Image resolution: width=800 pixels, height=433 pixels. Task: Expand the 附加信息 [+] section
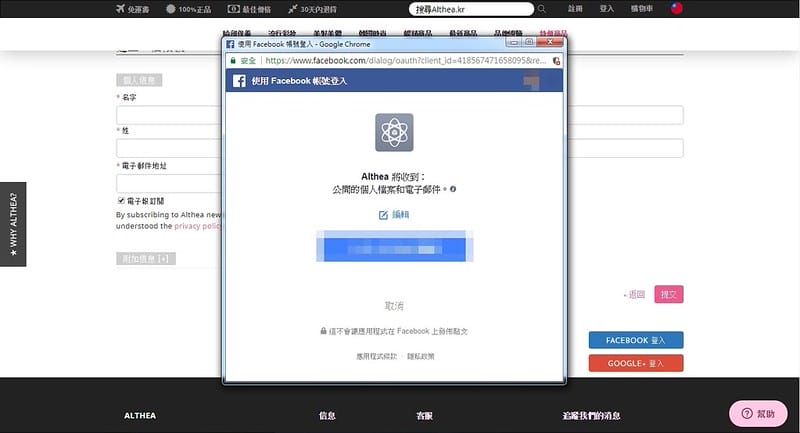(146, 259)
